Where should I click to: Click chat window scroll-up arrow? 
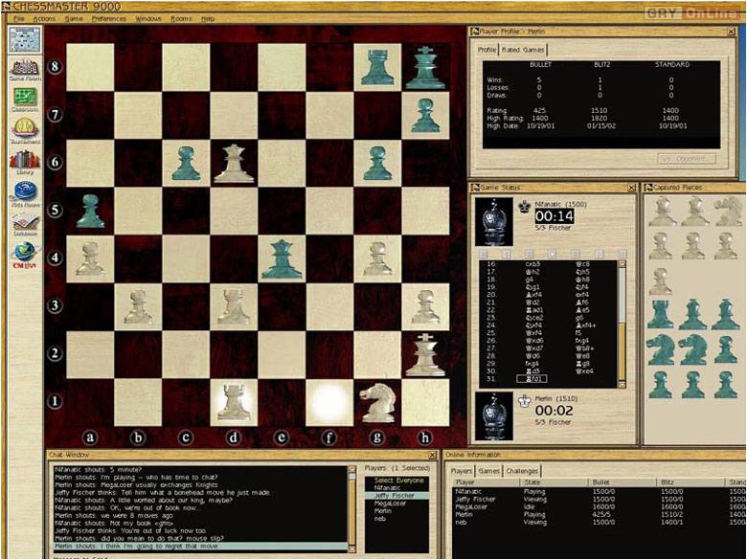[x=352, y=469]
